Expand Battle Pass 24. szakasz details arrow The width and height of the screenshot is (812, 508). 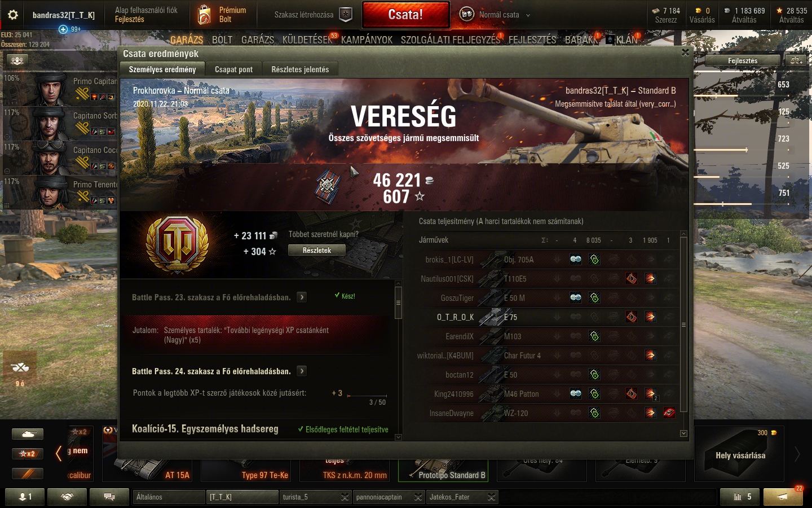coord(302,371)
